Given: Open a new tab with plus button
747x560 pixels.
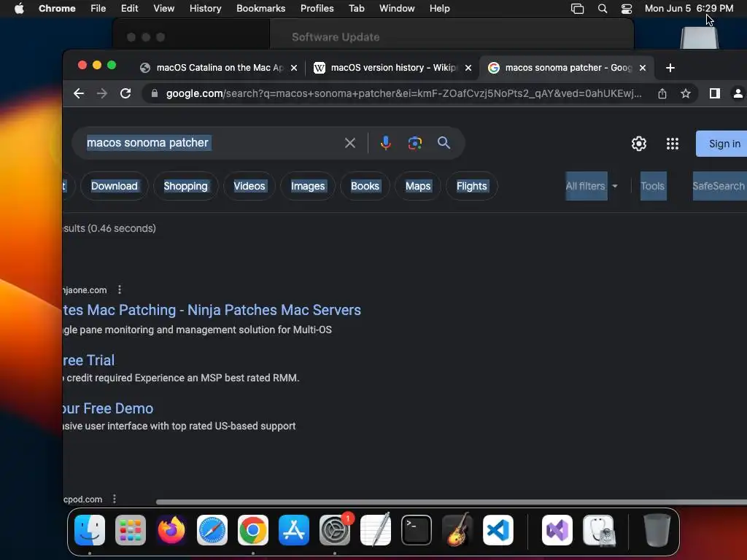Looking at the screenshot, I should coord(670,68).
